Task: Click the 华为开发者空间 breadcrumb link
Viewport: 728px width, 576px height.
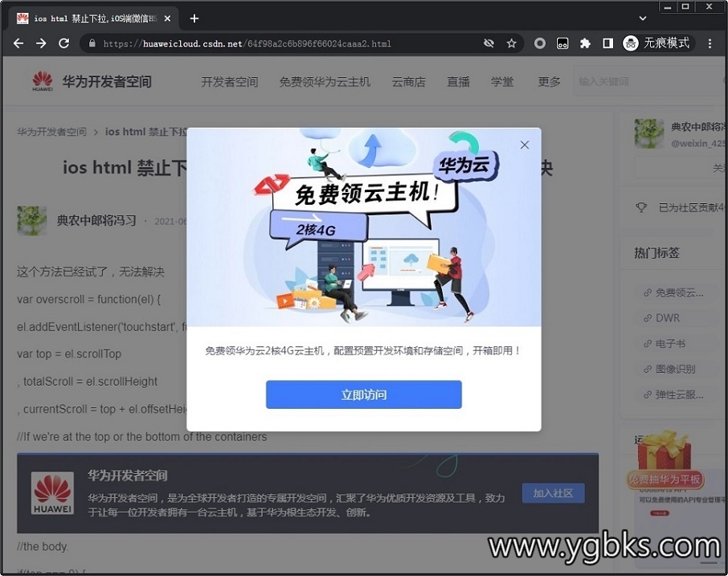Action: click(51, 132)
